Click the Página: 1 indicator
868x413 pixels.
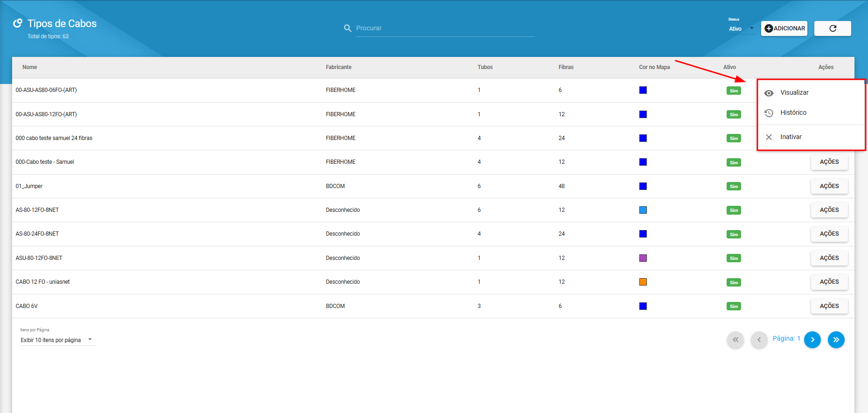[x=786, y=338]
